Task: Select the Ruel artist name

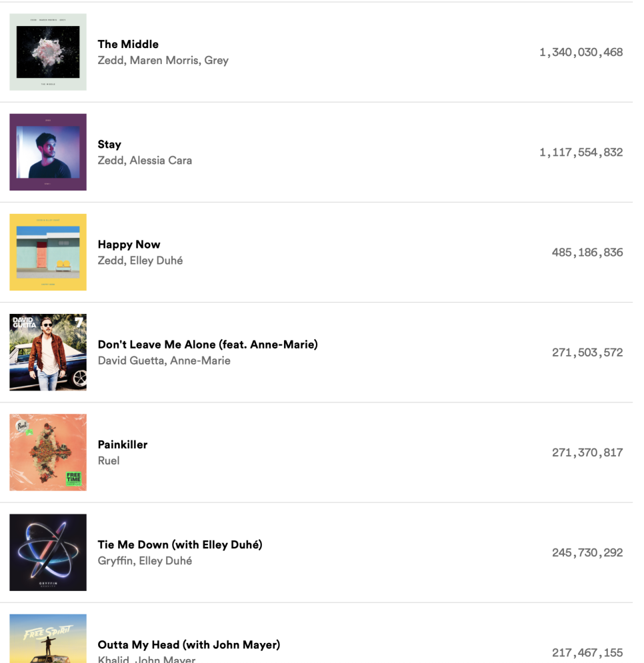Action: pyautogui.click(x=109, y=460)
